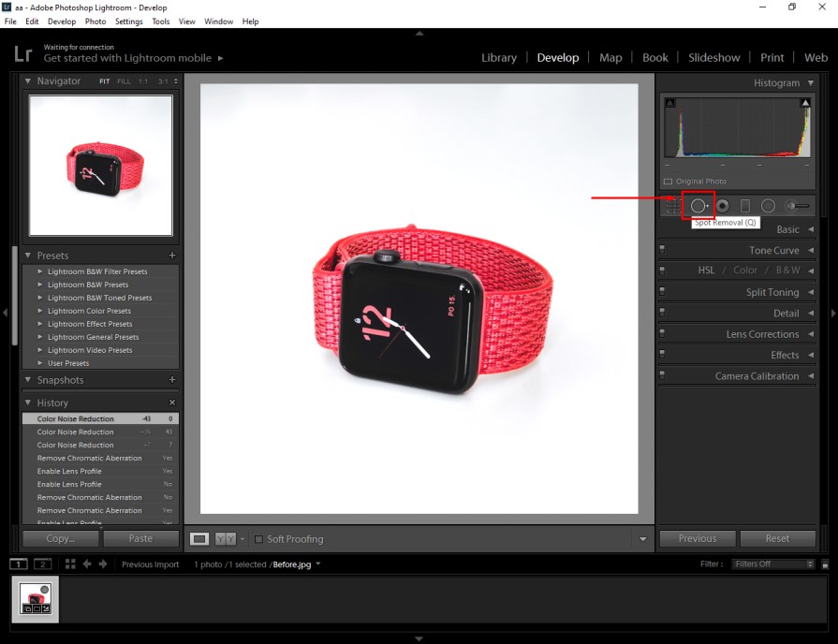The width and height of the screenshot is (838, 644).
Task: Toggle the Detail panel switch
Action: coord(662,312)
